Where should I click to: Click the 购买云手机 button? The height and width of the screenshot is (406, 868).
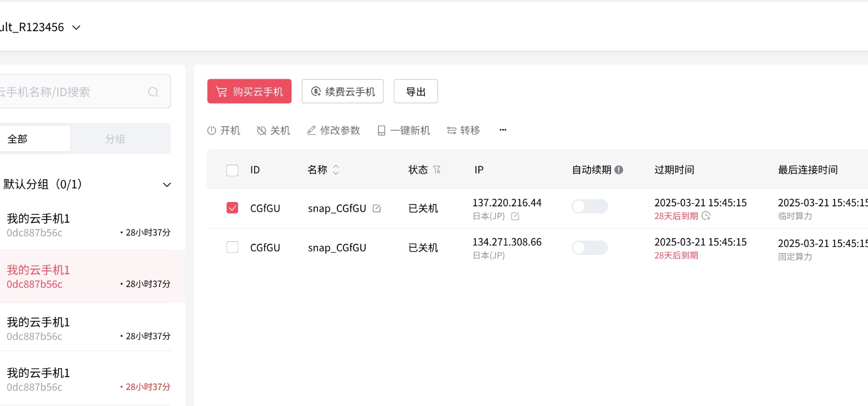pyautogui.click(x=249, y=91)
